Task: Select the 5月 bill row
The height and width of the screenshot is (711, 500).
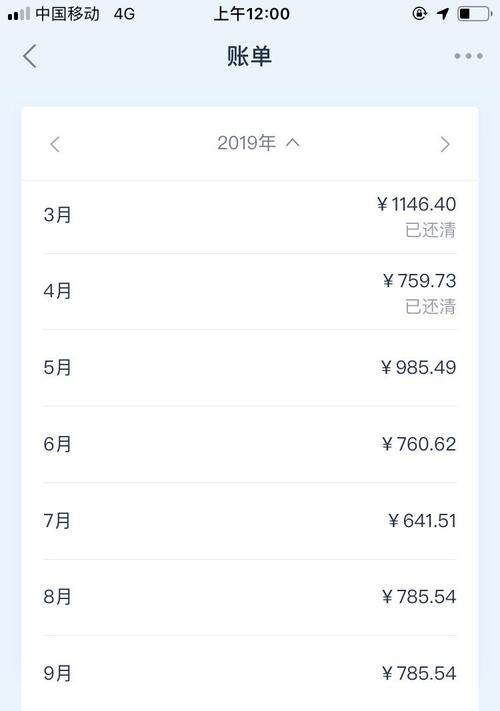Action: 250,368
